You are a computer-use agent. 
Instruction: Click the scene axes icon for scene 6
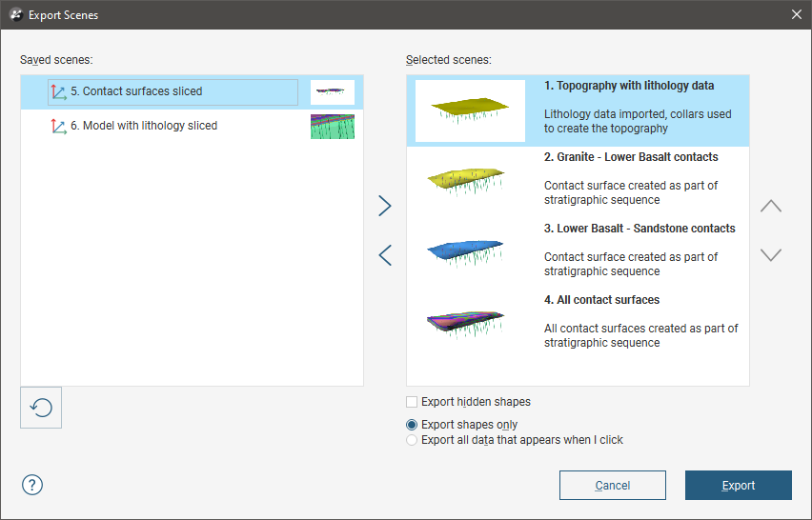point(58,126)
